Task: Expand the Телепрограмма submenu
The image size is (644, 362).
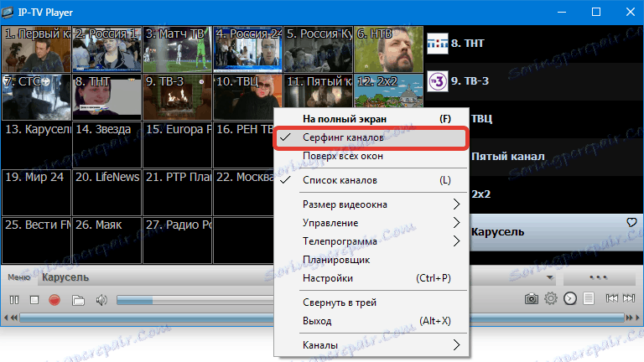Action: coord(371,241)
